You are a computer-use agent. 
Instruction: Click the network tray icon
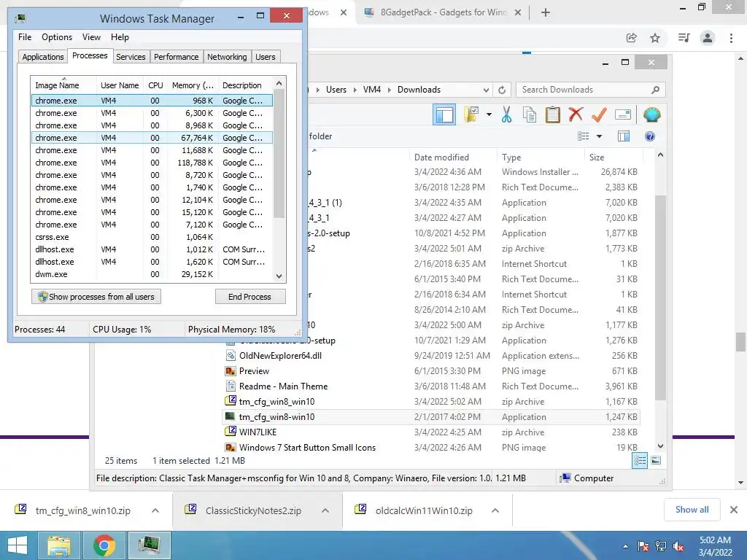click(x=661, y=546)
